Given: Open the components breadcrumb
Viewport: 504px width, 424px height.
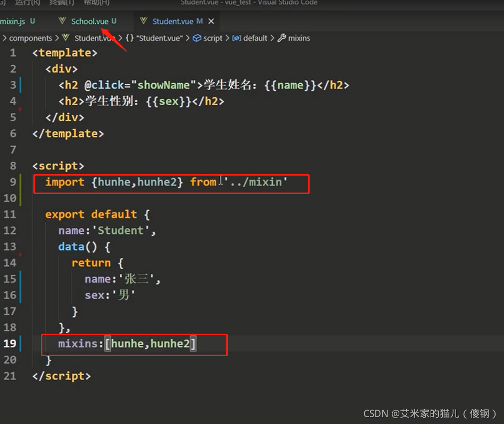Looking at the screenshot, I should click(30, 38).
